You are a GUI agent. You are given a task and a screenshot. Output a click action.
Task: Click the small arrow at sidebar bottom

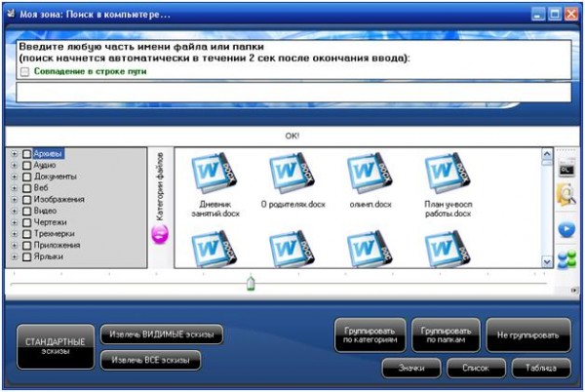point(574,290)
